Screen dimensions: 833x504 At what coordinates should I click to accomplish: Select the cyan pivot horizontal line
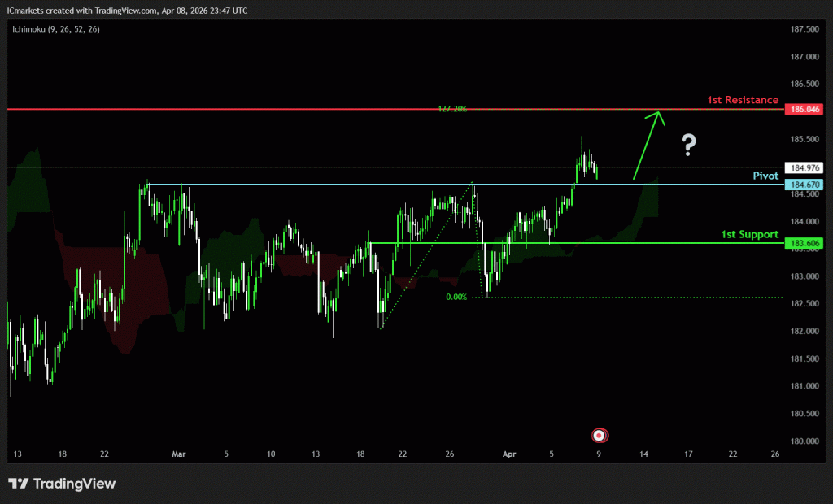(x=325, y=185)
